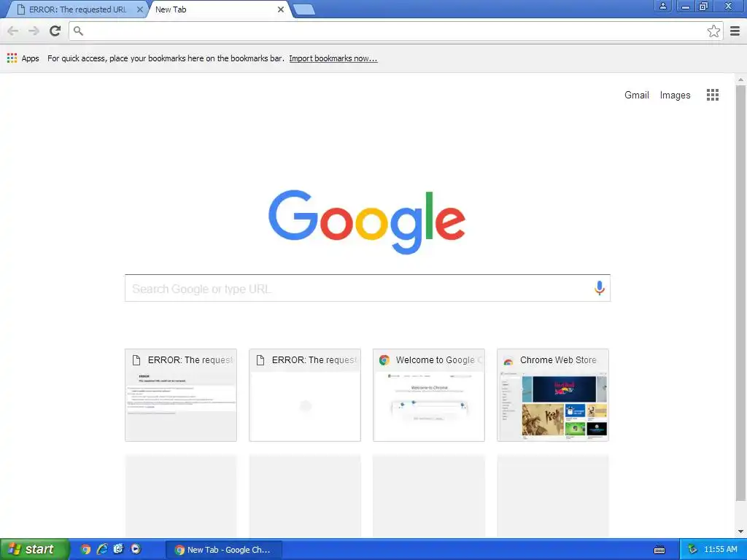This screenshot has width=747, height=560.
Task: Click the third quick launch icon
Action: 119,550
